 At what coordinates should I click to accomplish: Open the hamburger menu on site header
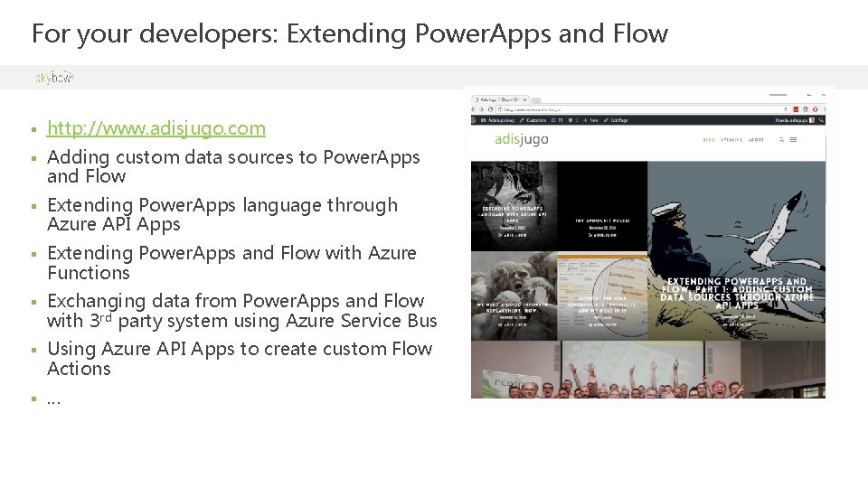coord(793,140)
